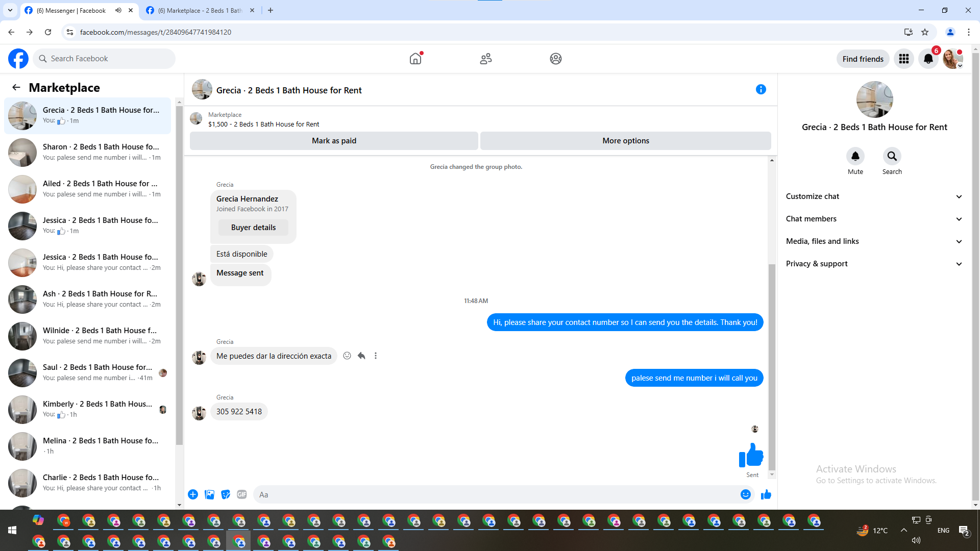Image resolution: width=980 pixels, height=551 pixels.
Task: View site information in address bar
Action: point(70,32)
